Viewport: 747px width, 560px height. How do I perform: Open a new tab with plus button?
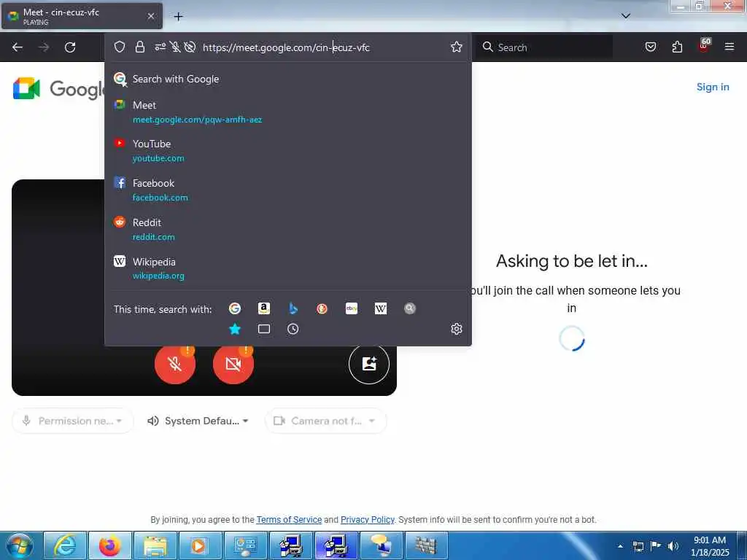(x=178, y=17)
